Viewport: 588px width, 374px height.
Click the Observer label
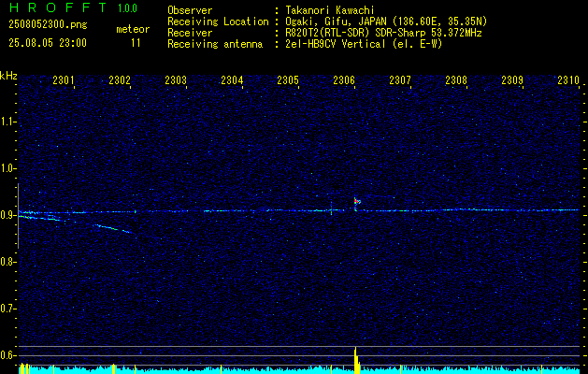point(190,10)
